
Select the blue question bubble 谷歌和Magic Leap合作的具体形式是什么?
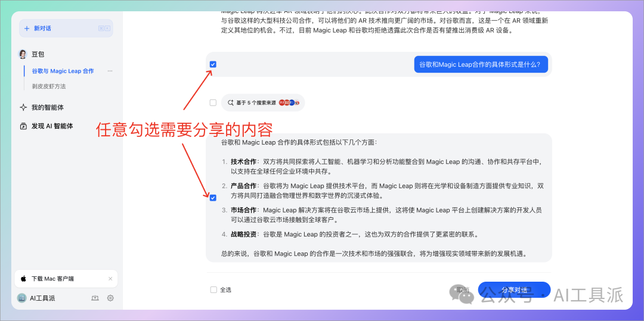click(481, 64)
